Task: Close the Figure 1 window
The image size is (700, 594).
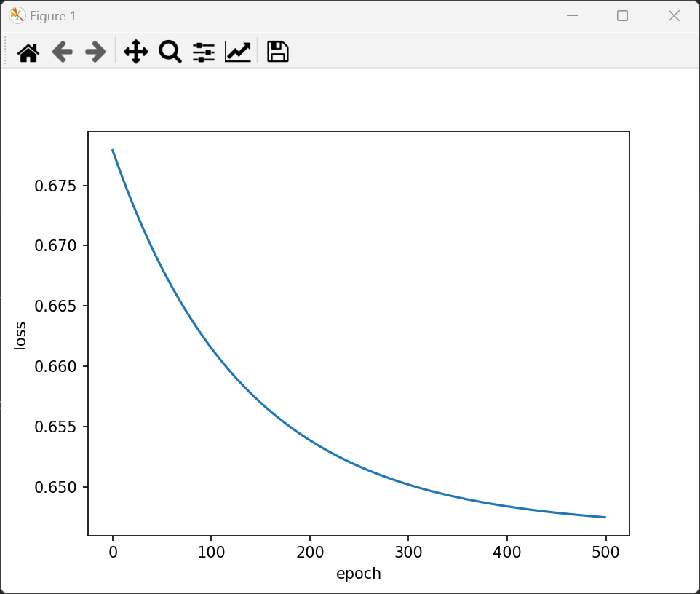Action: 674,15
